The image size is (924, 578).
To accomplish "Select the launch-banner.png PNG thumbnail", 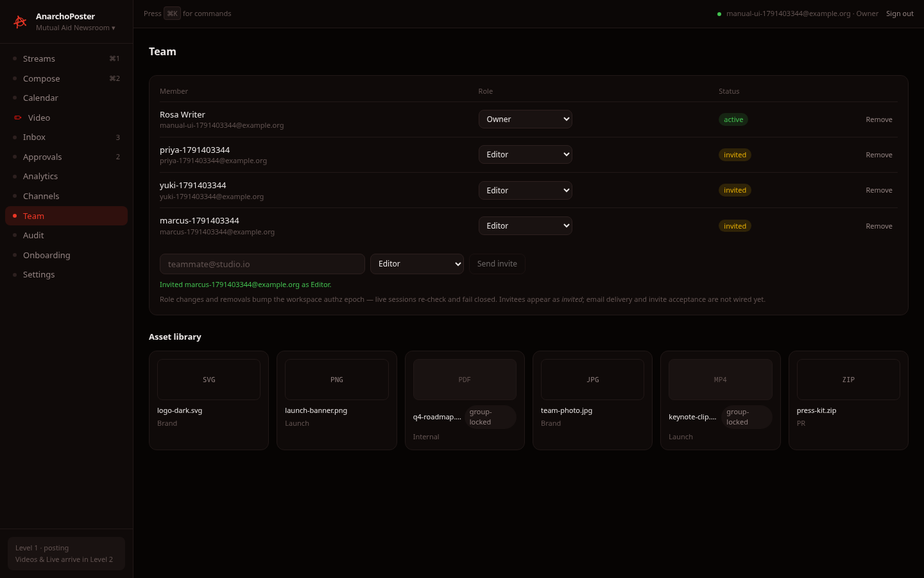I will (x=337, y=380).
